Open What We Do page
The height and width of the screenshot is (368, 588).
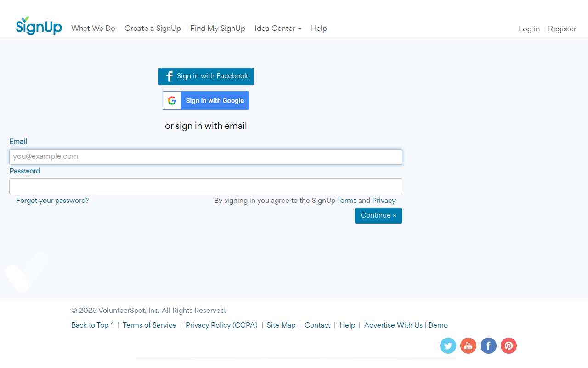(x=93, y=29)
